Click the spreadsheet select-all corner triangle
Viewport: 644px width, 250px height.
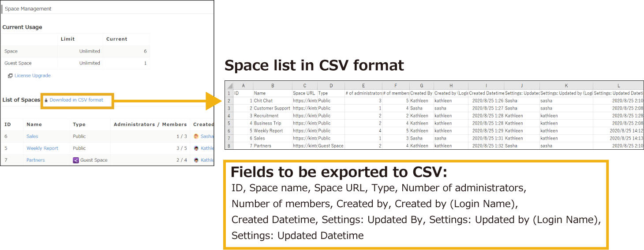coord(228,86)
